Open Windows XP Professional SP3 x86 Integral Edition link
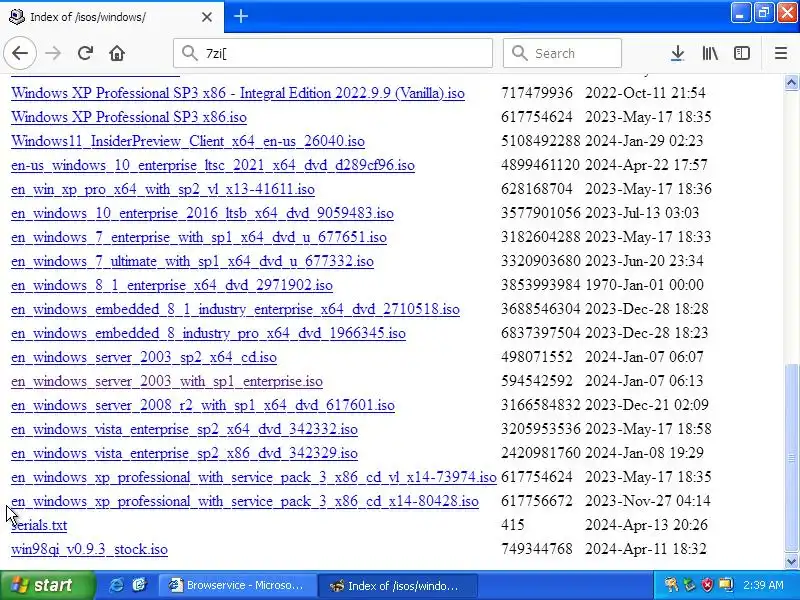Viewport: 800px width, 600px height. (238, 93)
